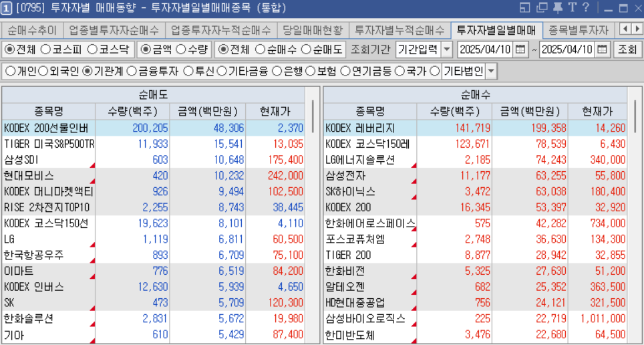
Task: Click the window number 1 icon in title bar
Action: pos(6,8)
